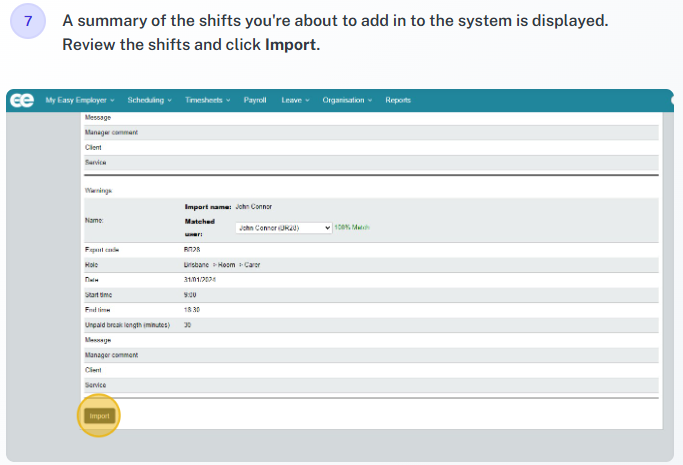Screen dimensions: 683x465
Task: Click the Matched user label
Action: 200,228
